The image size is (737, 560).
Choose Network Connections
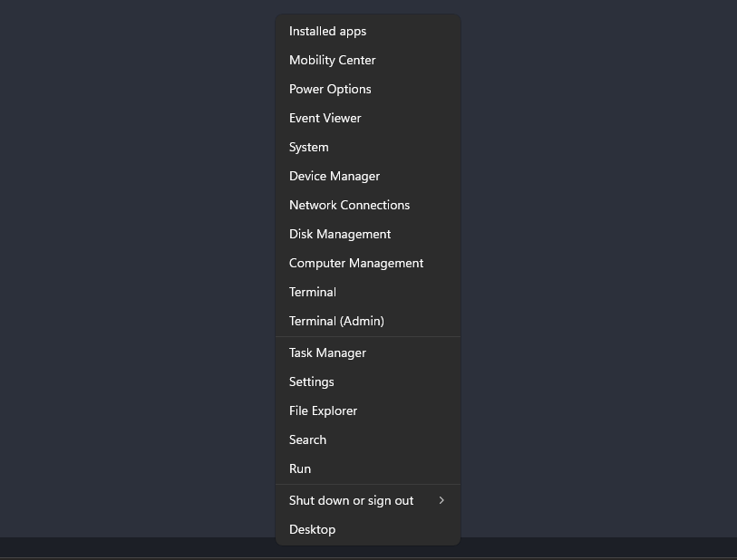[x=367, y=206]
